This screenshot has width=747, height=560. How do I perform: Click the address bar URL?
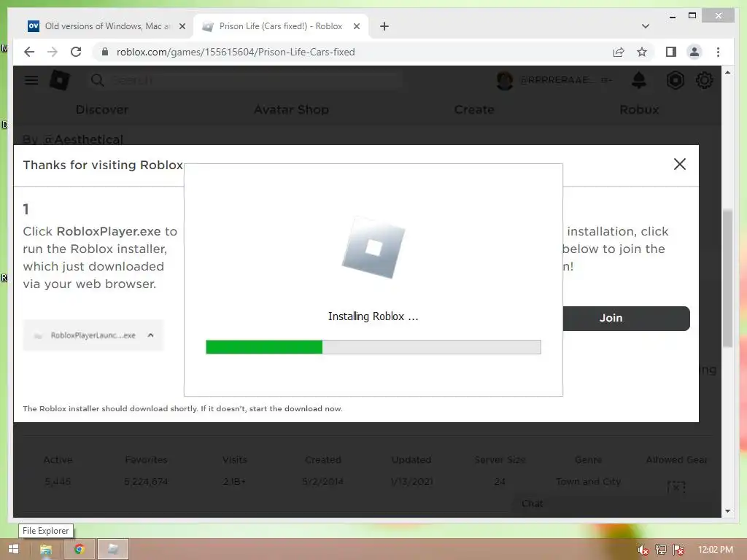[x=236, y=52]
